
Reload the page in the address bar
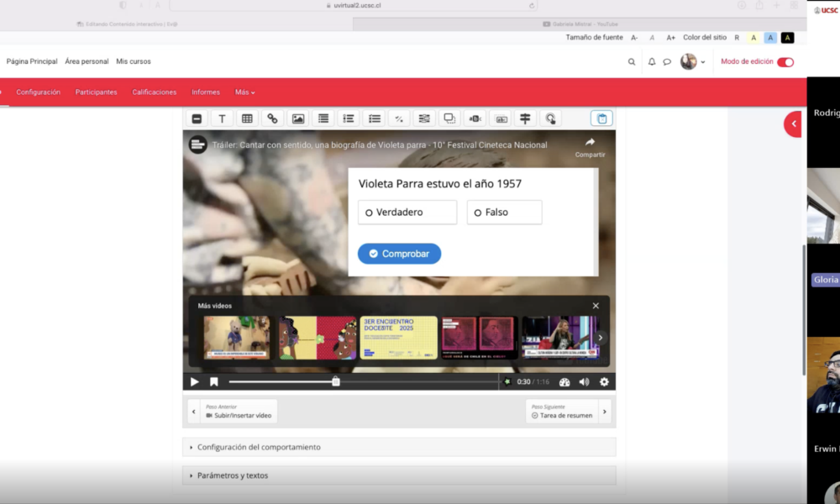532,5
